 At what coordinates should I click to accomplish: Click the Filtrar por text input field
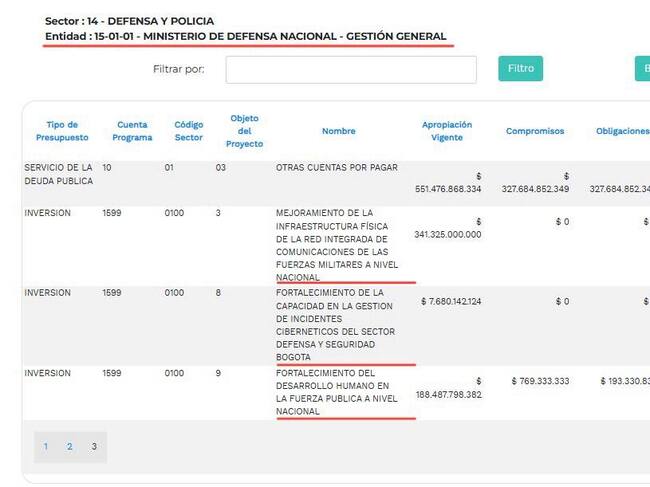coord(350,69)
